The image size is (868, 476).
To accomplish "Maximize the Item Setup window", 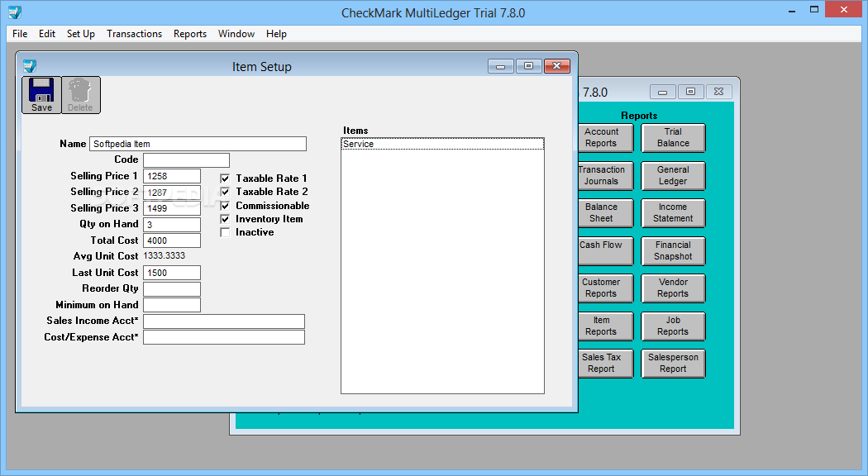I will (529, 66).
